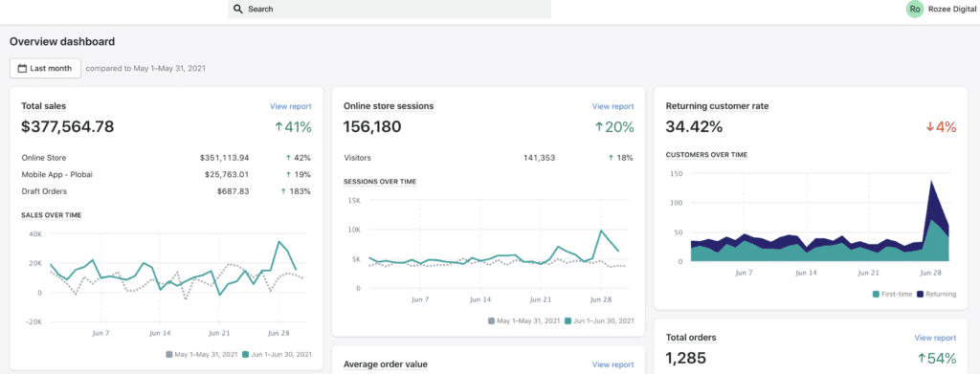Click the Total sales green up arrow
Image resolution: width=980 pixels, height=374 pixels.
278,127
